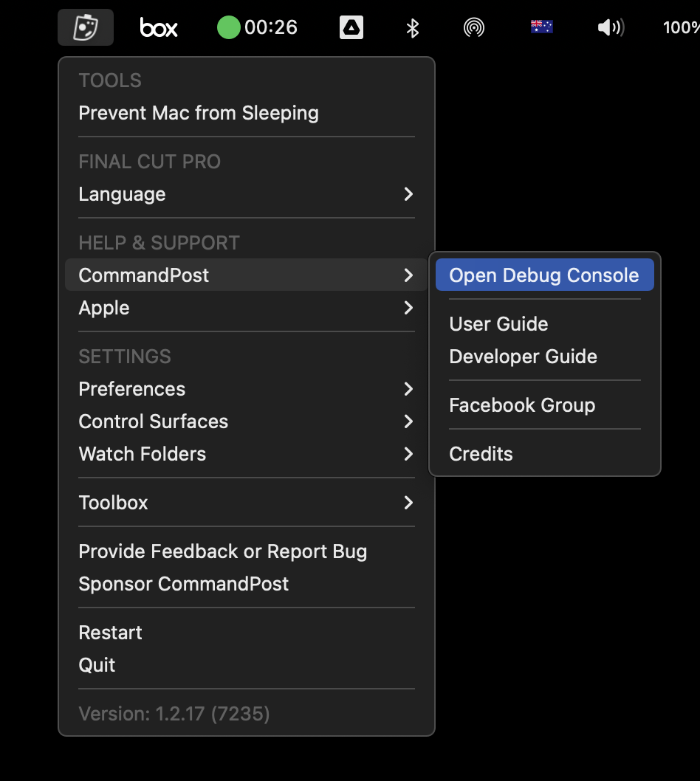
Task: Open the Developer Guide
Action: click(544, 357)
